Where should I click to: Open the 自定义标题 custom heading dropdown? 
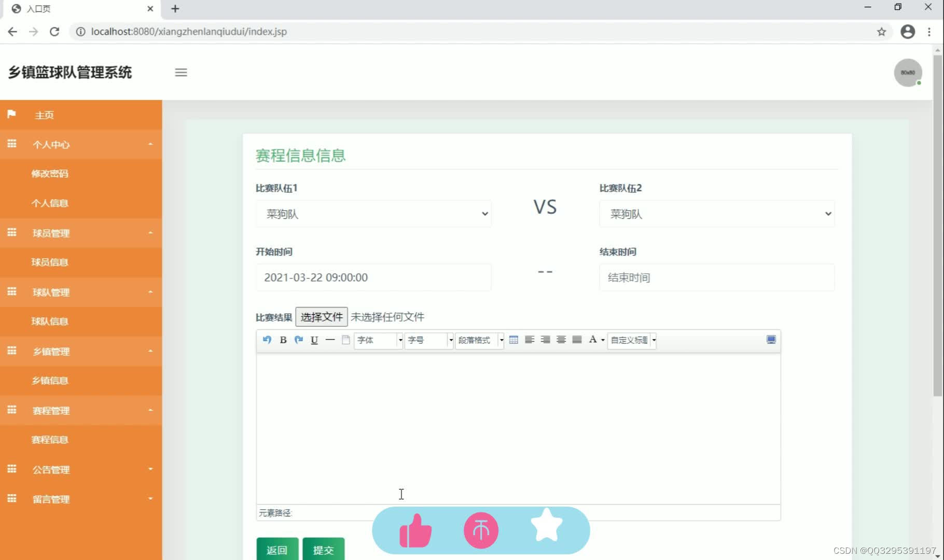click(x=632, y=340)
